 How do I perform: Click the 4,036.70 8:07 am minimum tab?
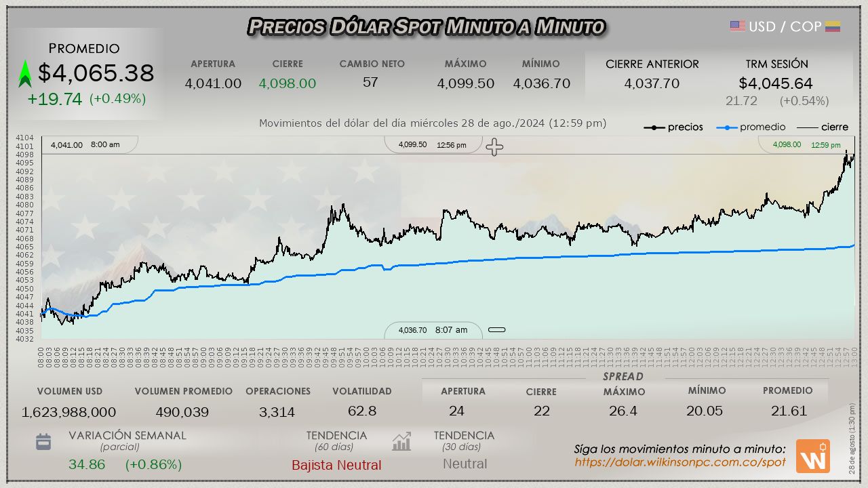(x=433, y=330)
